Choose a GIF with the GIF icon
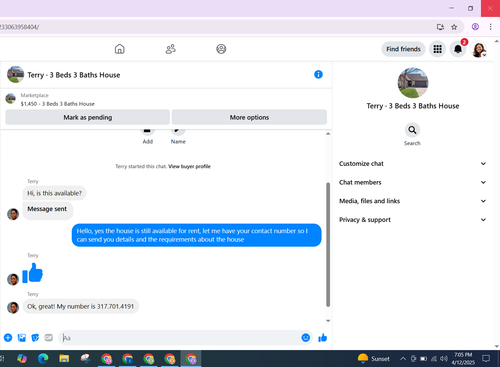 tap(49, 338)
